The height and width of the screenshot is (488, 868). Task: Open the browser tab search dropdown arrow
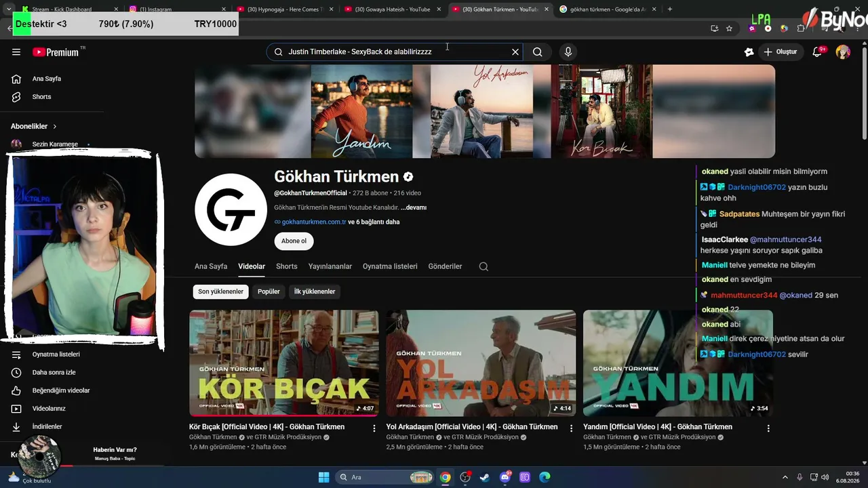tap(8, 9)
